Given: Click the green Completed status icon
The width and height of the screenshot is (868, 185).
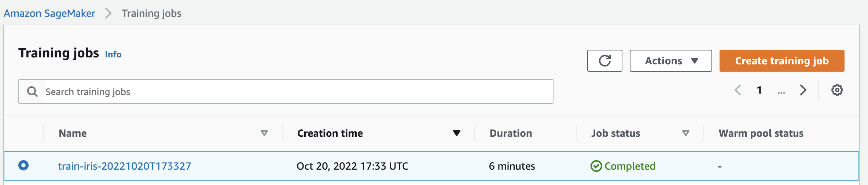Looking at the screenshot, I should coord(596,166).
